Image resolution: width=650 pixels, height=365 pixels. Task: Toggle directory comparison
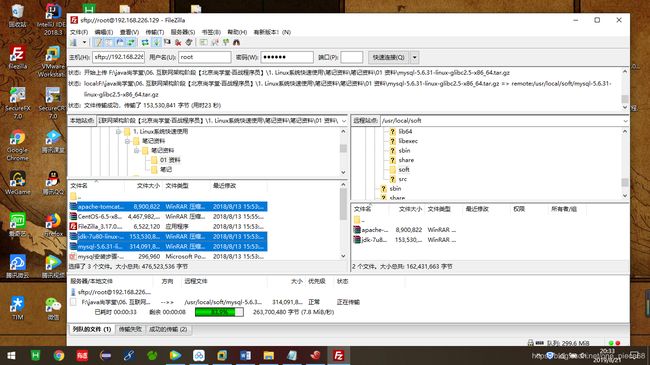[x=216, y=42]
